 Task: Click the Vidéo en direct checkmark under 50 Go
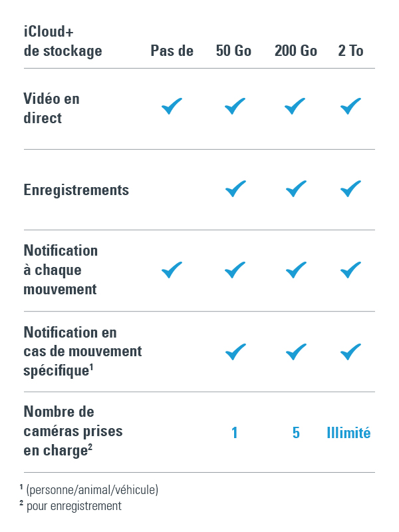point(235,106)
